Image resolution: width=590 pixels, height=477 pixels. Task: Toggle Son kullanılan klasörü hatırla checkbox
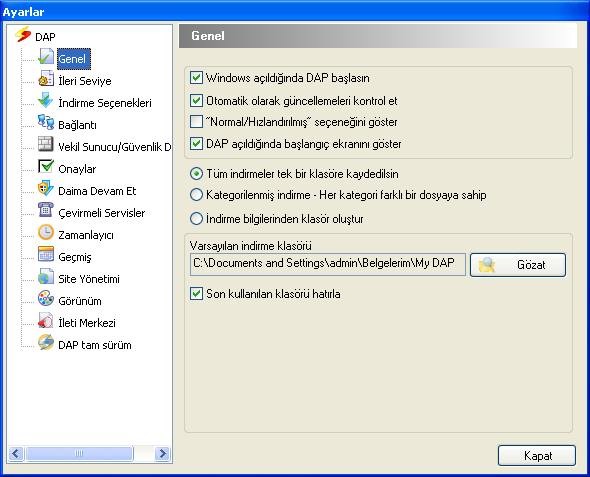196,293
